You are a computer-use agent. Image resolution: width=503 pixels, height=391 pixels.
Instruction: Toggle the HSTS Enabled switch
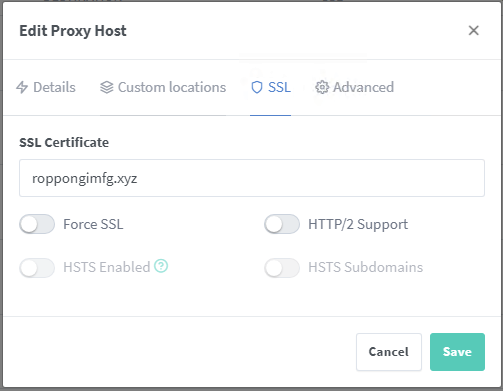pyautogui.click(x=37, y=268)
